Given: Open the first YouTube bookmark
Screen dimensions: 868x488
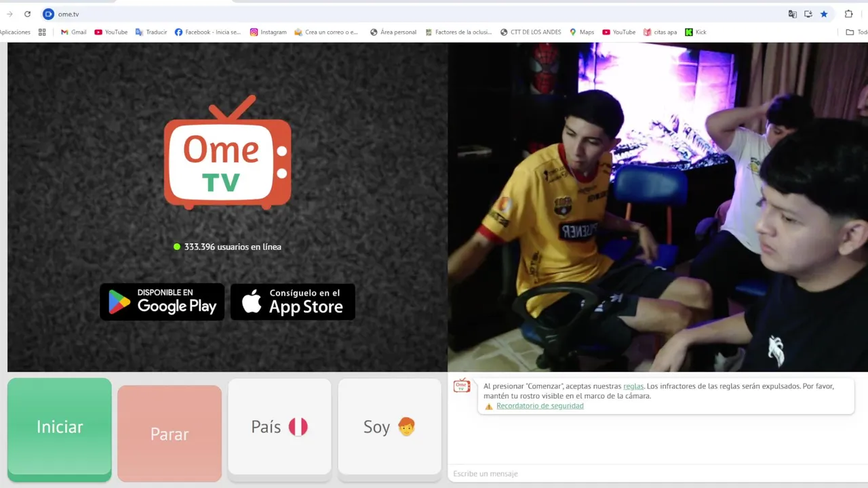Looking at the screenshot, I should click(x=111, y=32).
